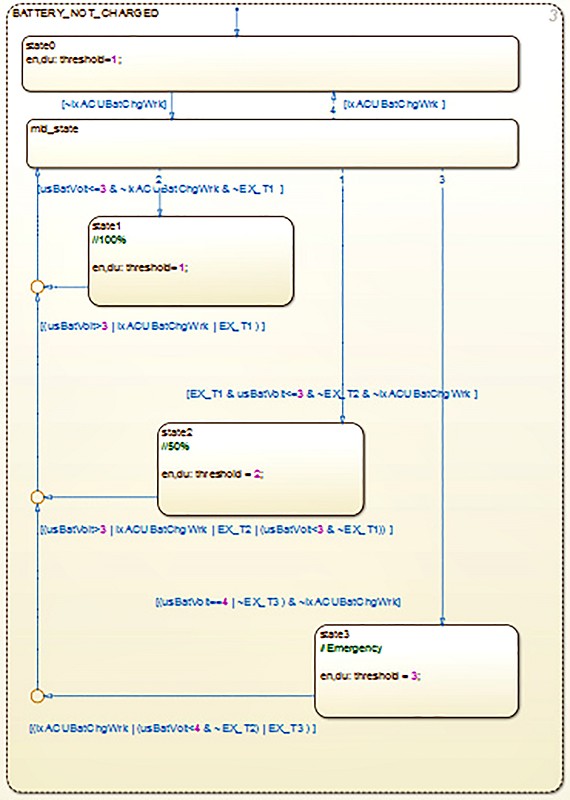570x800 pixels.
Task: Select the [~ixACUBatChgWrk] transition label under state0
Action: pos(114,104)
